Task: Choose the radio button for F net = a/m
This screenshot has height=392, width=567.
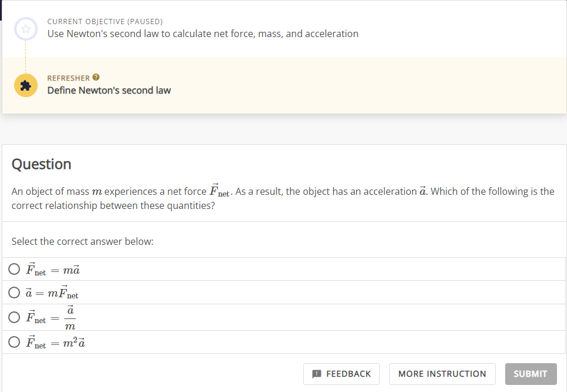Action: tap(14, 317)
